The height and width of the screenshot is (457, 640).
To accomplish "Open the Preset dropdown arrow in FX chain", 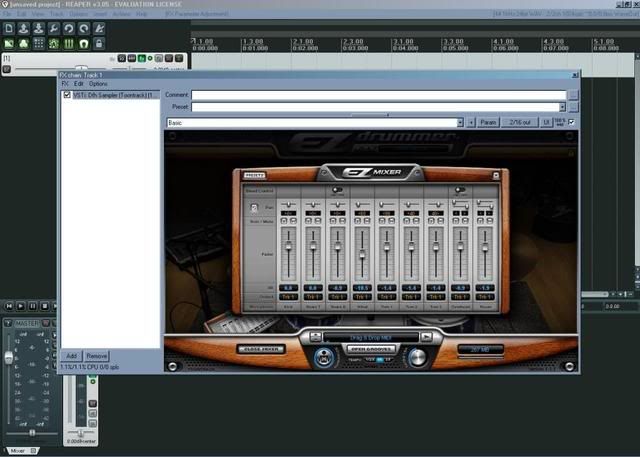I will click(x=562, y=107).
